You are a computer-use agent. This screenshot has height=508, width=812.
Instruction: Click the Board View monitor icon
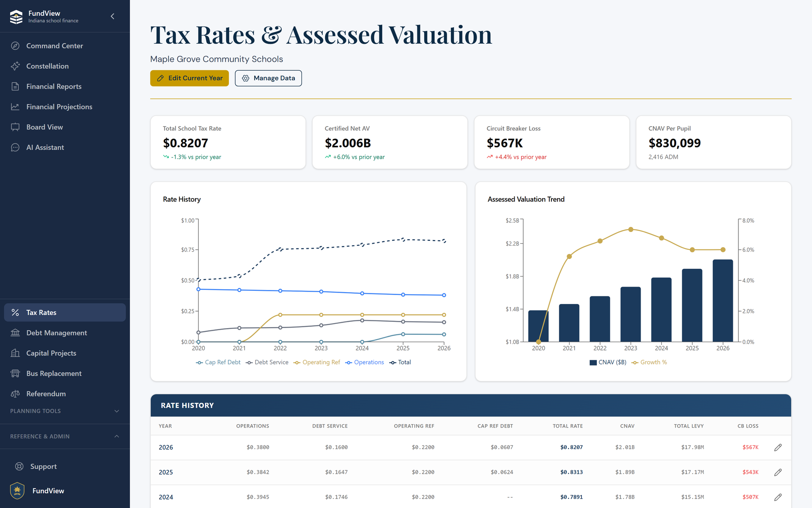pyautogui.click(x=15, y=127)
